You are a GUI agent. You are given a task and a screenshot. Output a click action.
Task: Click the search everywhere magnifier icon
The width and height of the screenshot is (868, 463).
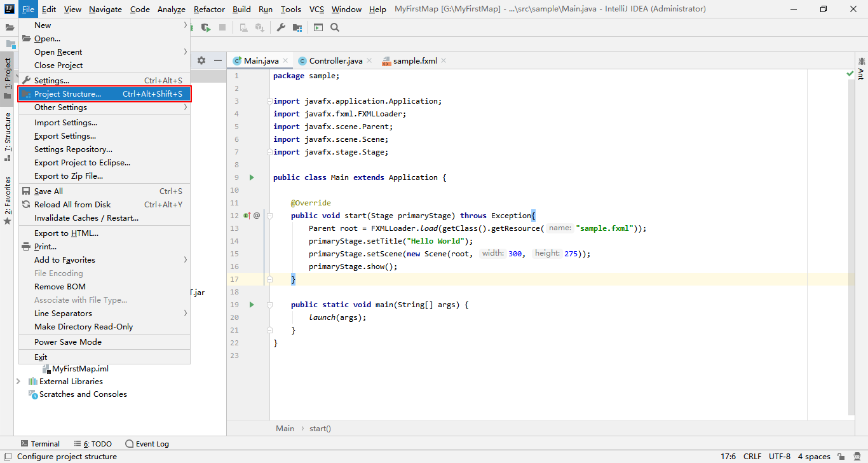[x=335, y=27]
